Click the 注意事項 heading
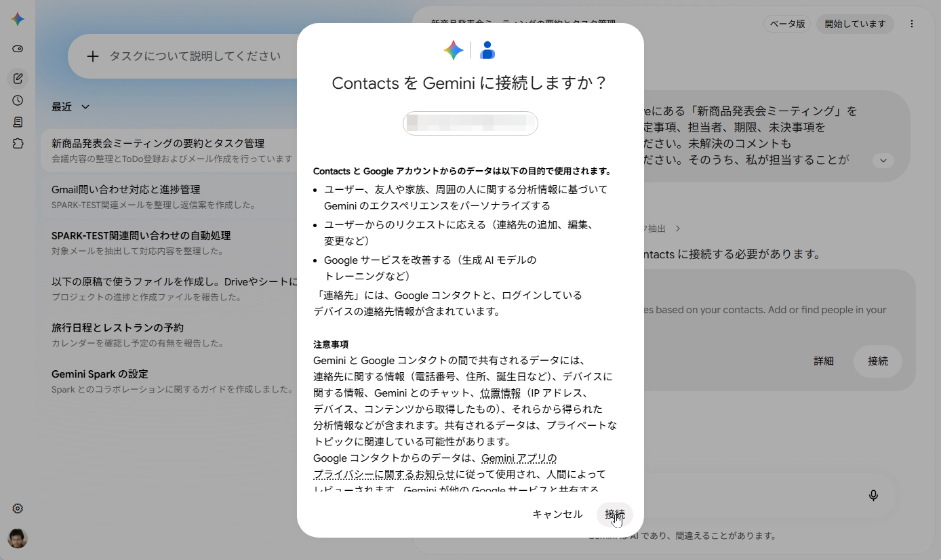 coord(331,344)
